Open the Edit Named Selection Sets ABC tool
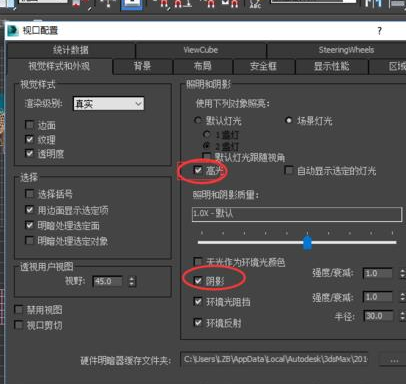The height and width of the screenshot is (384, 406). (x=255, y=4)
